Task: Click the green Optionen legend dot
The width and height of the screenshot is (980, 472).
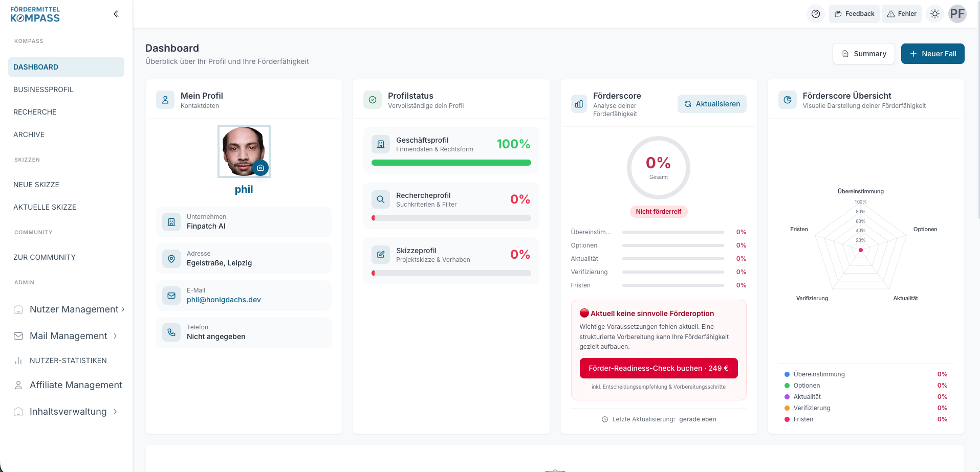Action: coord(787,386)
